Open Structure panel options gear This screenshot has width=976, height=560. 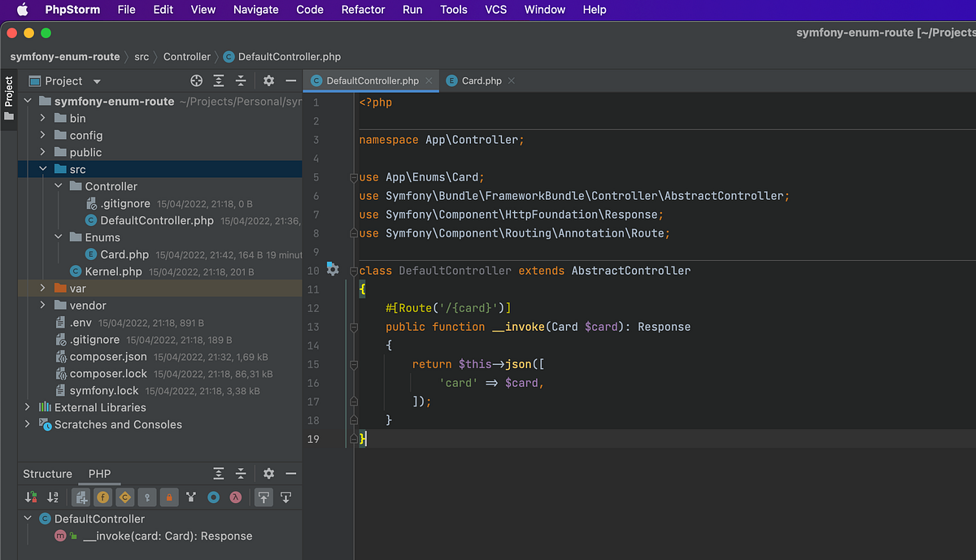tap(268, 473)
